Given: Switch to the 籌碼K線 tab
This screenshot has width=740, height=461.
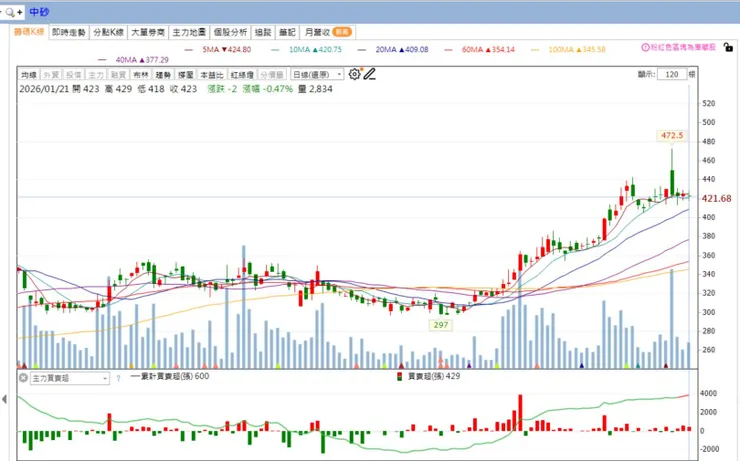Looking at the screenshot, I should (29, 32).
